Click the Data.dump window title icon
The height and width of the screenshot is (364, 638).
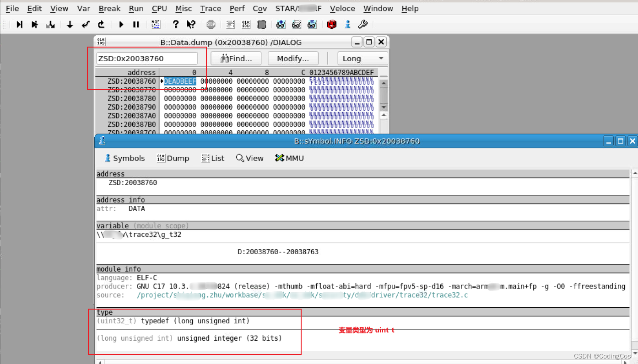point(101,42)
